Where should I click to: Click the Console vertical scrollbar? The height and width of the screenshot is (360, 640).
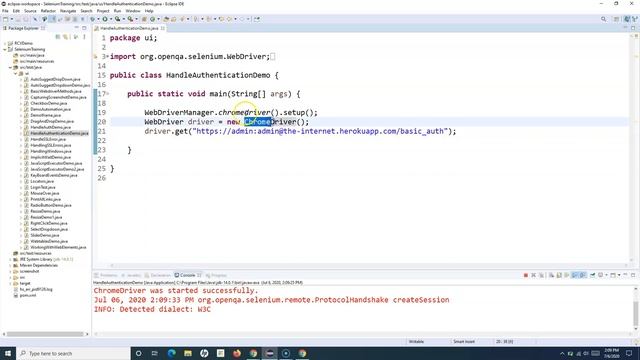coord(636,313)
